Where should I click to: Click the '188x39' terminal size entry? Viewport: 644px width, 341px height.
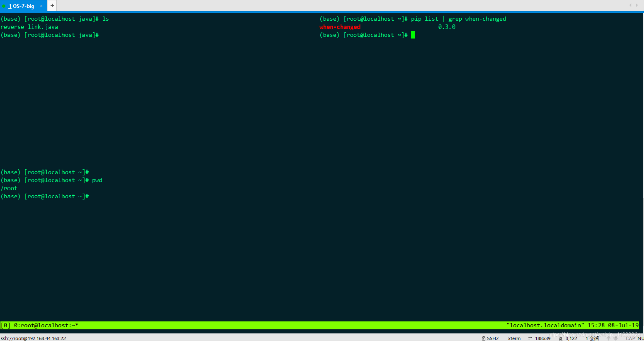[542, 338]
